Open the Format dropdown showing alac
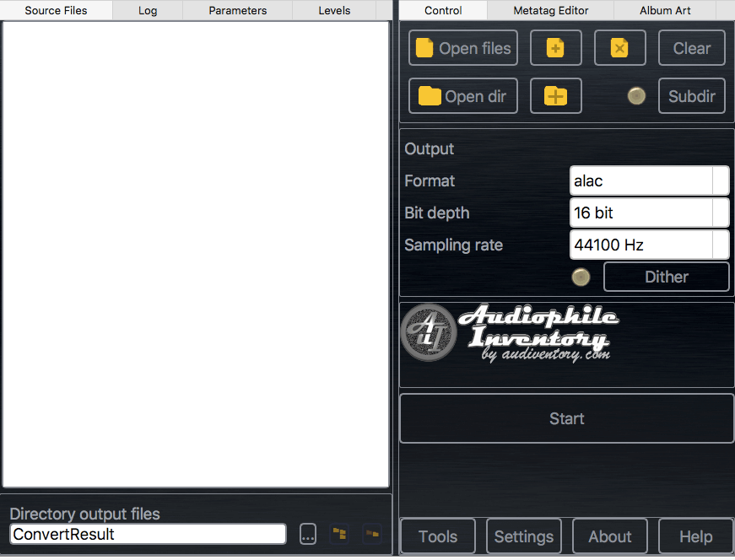 pos(649,180)
